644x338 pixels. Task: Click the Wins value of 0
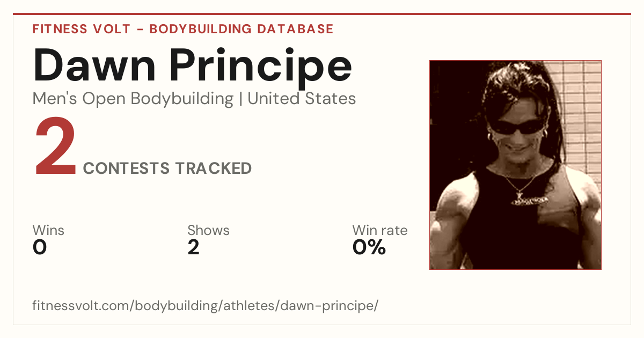[x=40, y=247]
